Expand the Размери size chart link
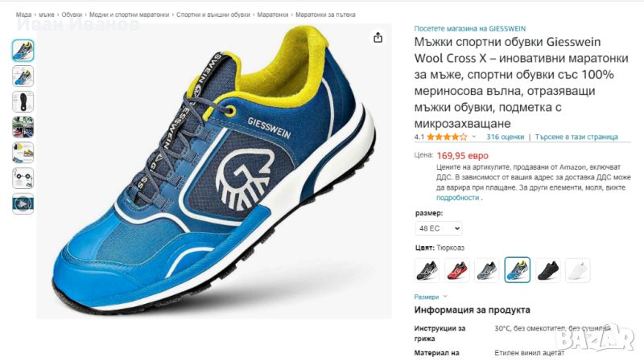This screenshot has width=644, height=361. (431, 297)
